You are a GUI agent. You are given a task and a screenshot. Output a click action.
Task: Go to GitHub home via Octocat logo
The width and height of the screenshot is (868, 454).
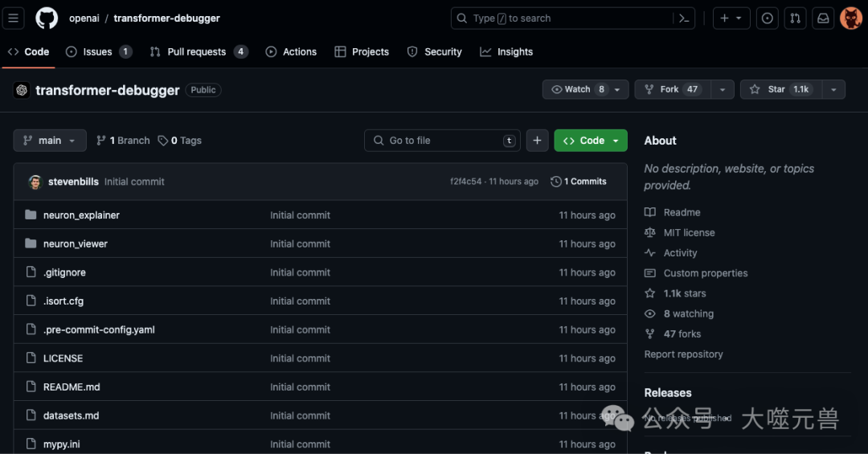click(47, 18)
